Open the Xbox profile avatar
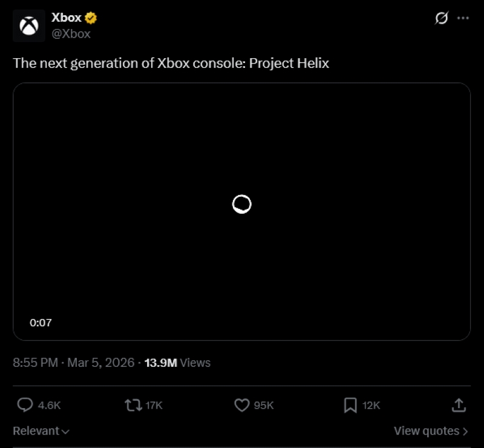 (x=29, y=25)
